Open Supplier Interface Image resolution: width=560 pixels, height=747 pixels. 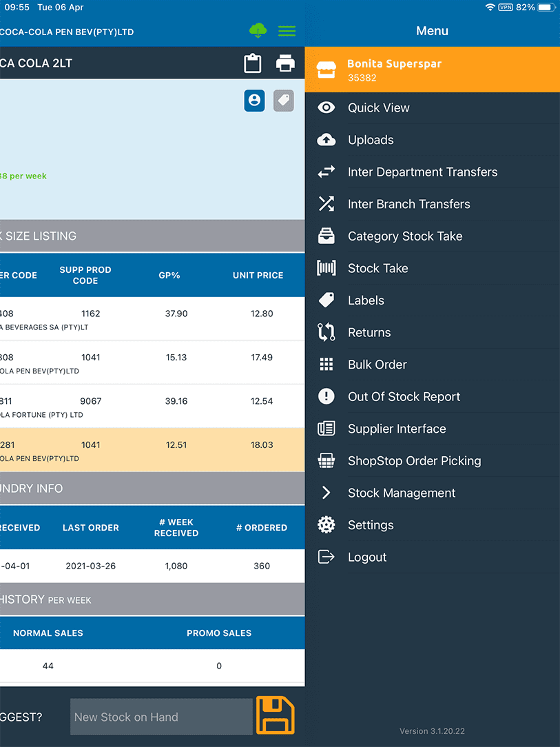(x=432, y=429)
